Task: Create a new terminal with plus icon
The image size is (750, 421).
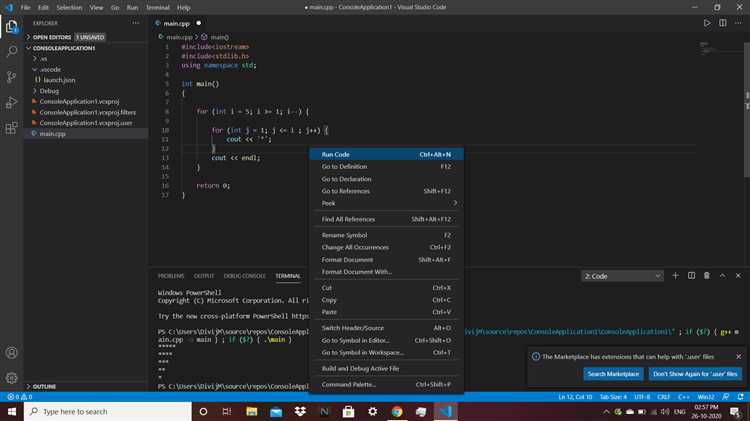Action: click(675, 276)
